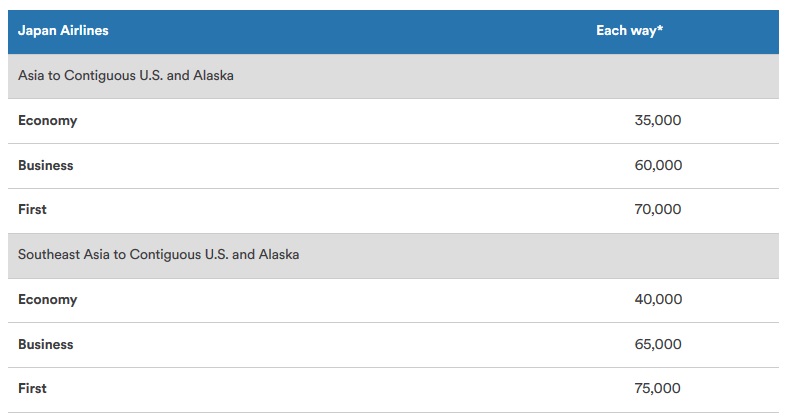Viewport: 789px width, 420px height.
Task: Click the 70,000 miles value
Action: click(x=658, y=210)
